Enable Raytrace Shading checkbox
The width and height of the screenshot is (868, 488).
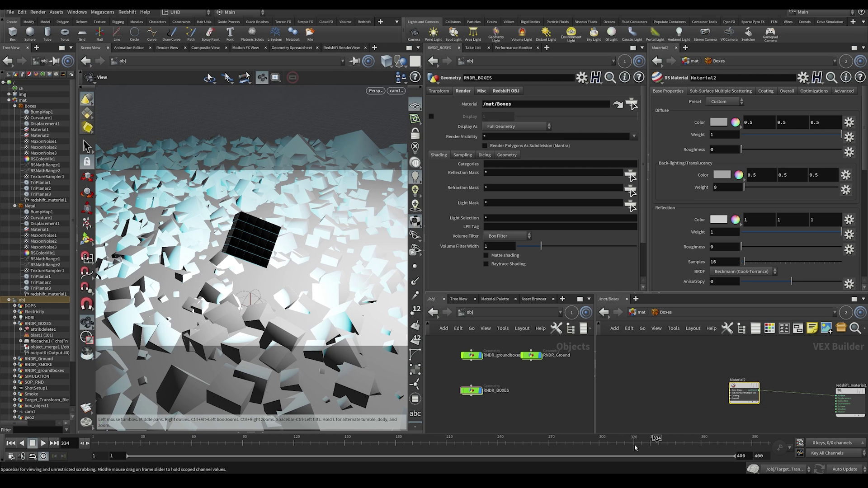(x=486, y=264)
